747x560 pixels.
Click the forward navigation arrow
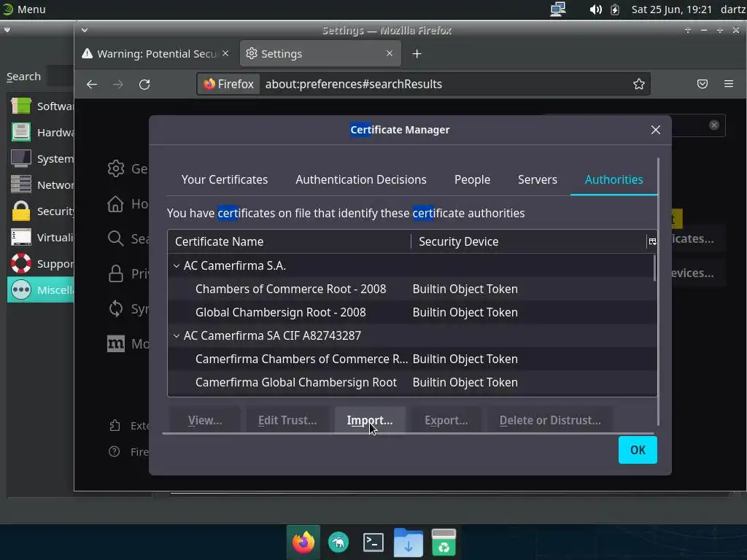118,85
